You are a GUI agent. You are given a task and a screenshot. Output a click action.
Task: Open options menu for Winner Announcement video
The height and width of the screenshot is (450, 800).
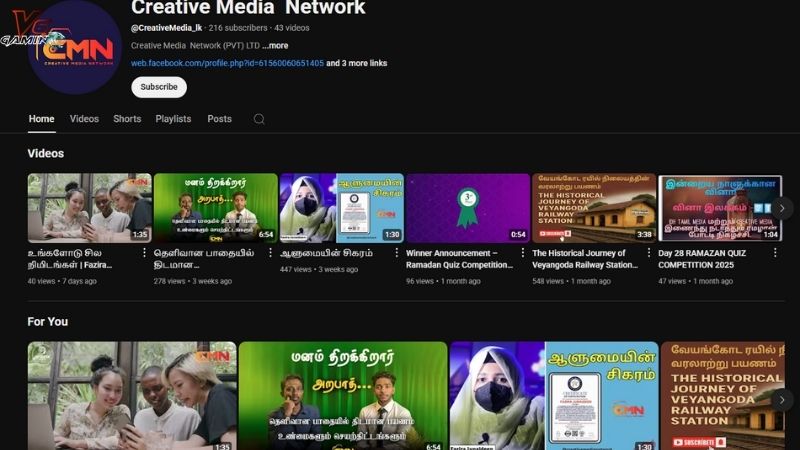tap(522, 253)
